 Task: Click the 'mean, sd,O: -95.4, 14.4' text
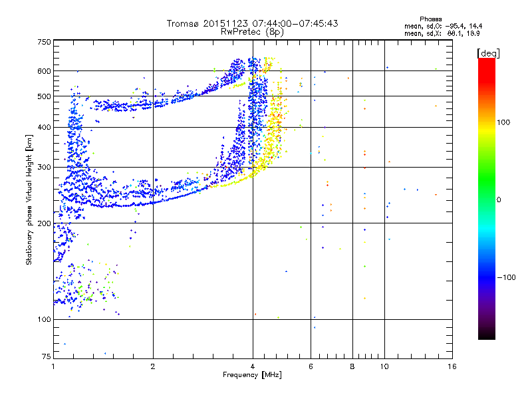443,26
